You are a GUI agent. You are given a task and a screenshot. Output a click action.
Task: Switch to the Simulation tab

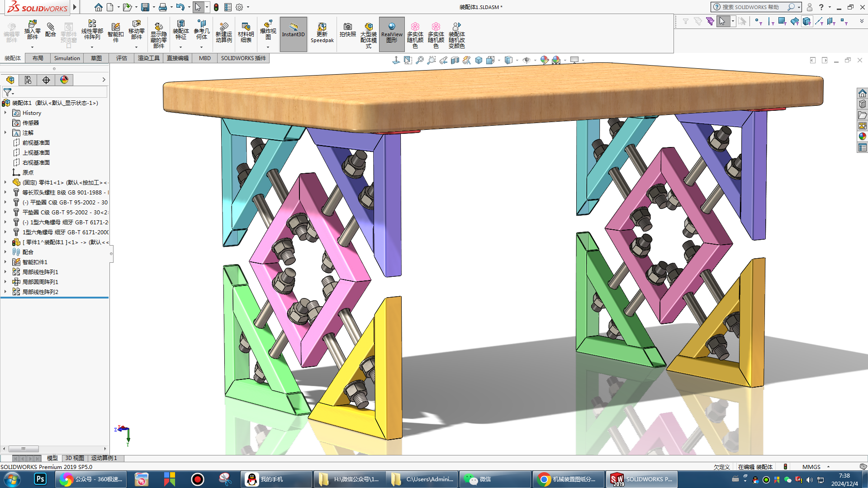point(67,58)
